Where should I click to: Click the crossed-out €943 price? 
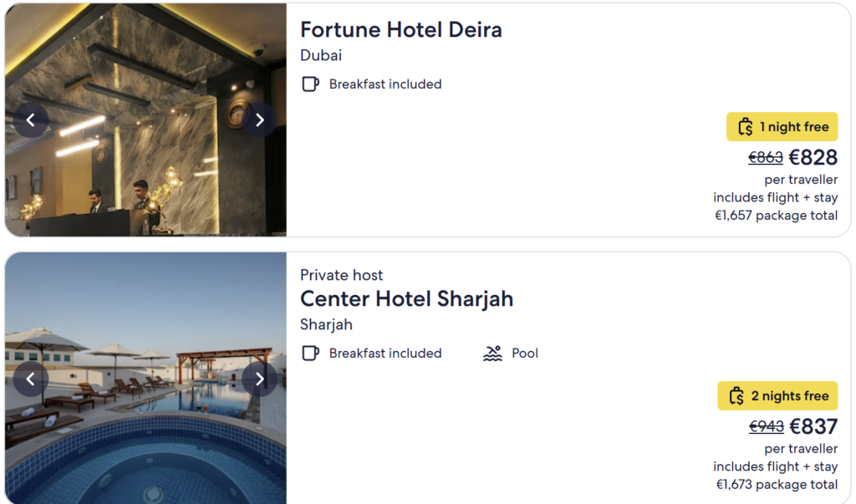767,426
